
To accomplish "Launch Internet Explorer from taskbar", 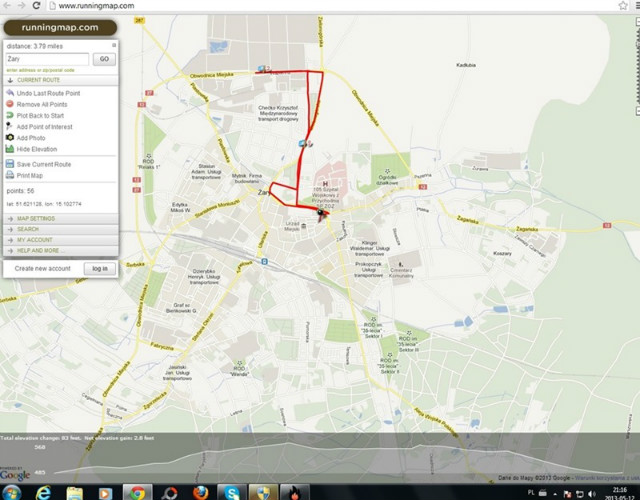I will 43,493.
